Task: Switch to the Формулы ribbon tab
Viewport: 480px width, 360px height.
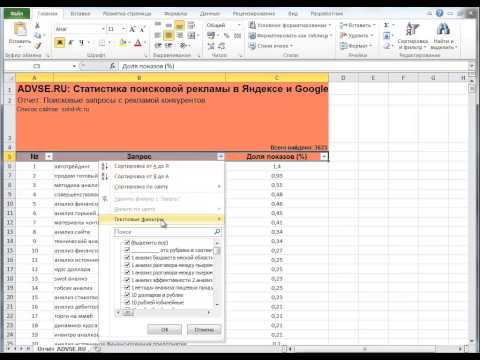Action: point(175,14)
